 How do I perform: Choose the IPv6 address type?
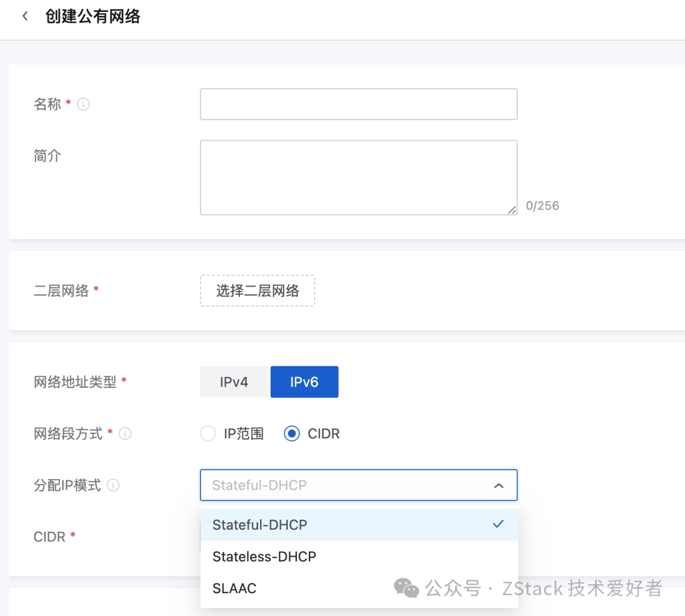304,382
